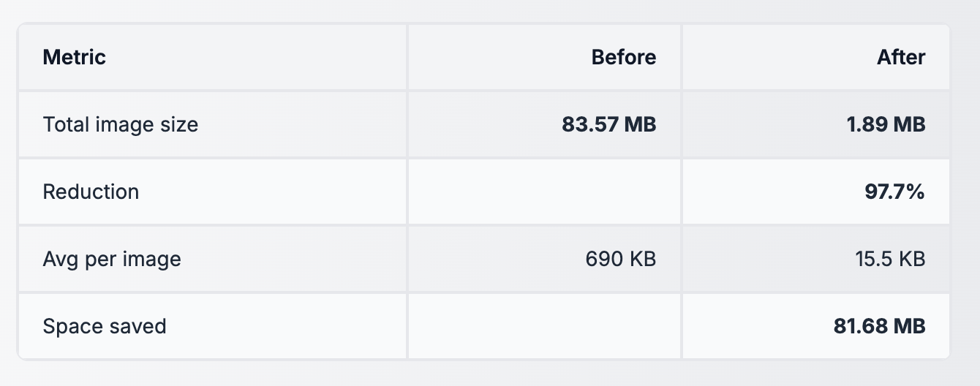Click the empty Before cell in Reduction row
The width and height of the screenshot is (980, 386).
click(544, 192)
